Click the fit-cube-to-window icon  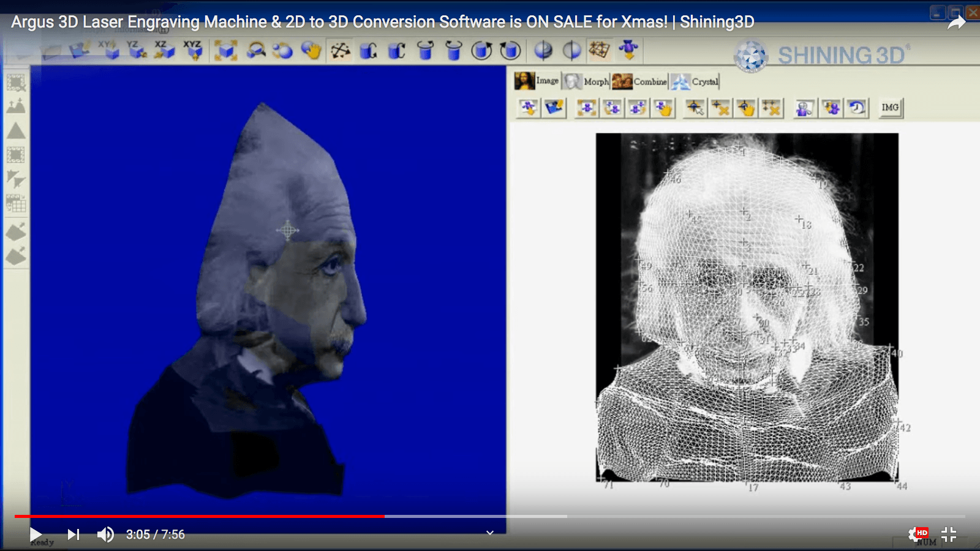225,50
